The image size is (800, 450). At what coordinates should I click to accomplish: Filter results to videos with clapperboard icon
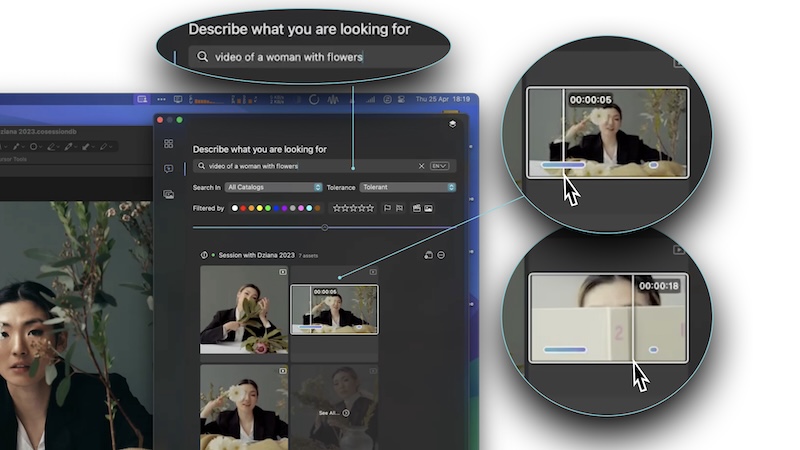click(416, 208)
